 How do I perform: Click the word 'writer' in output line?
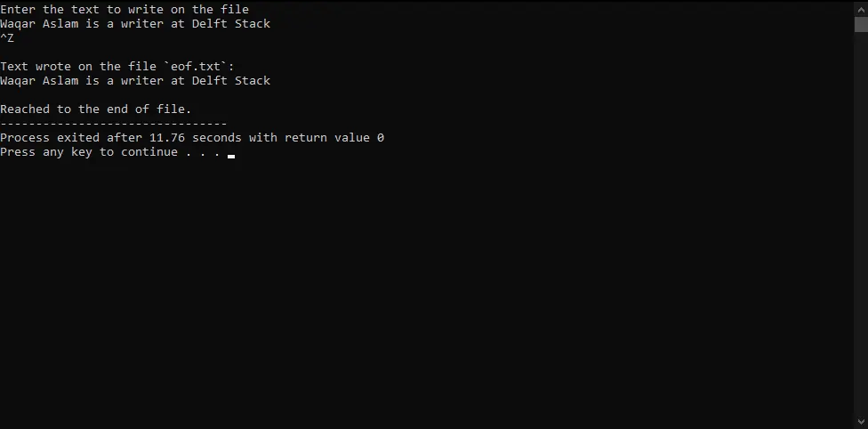142,81
